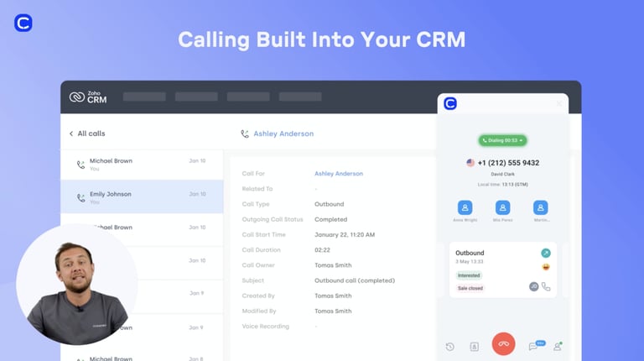The image size is (644, 361).
Task: Click the second placeholder tab in the CRM navbar
Action: (196, 97)
